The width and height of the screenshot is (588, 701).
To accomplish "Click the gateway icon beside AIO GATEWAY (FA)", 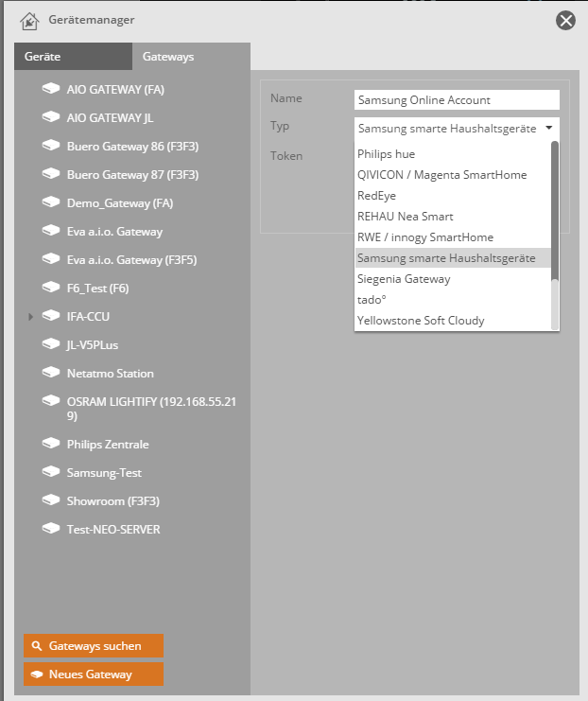I will click(x=51, y=90).
